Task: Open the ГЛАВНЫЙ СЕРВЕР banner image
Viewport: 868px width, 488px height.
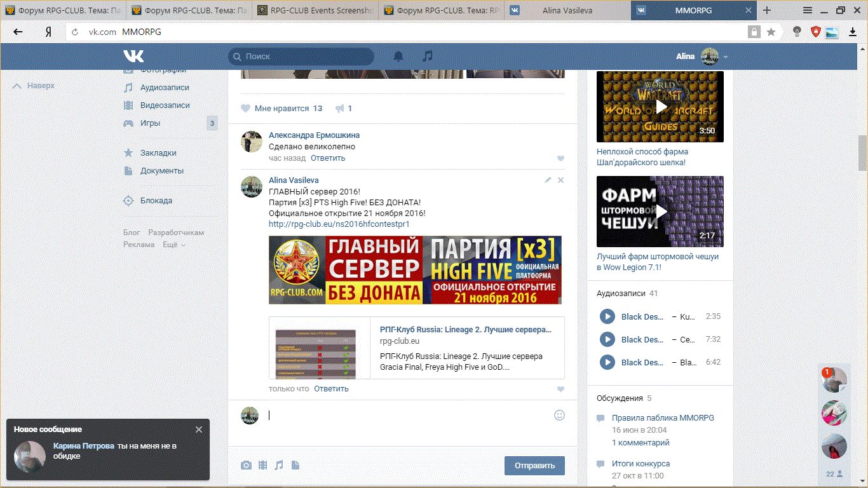Action: [x=415, y=270]
